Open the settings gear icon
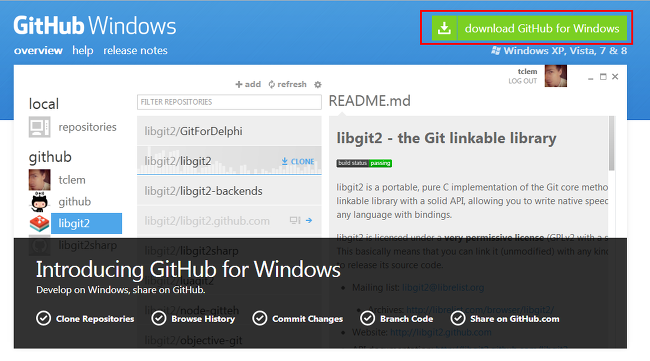Image resolution: width=650 pixels, height=361 pixels. tap(318, 85)
